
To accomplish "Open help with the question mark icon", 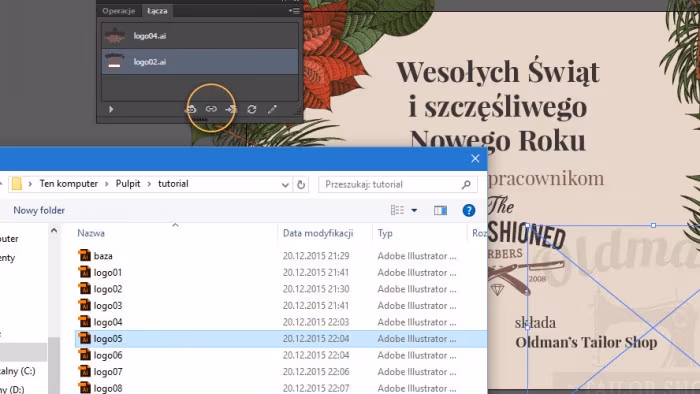I will pyautogui.click(x=469, y=210).
